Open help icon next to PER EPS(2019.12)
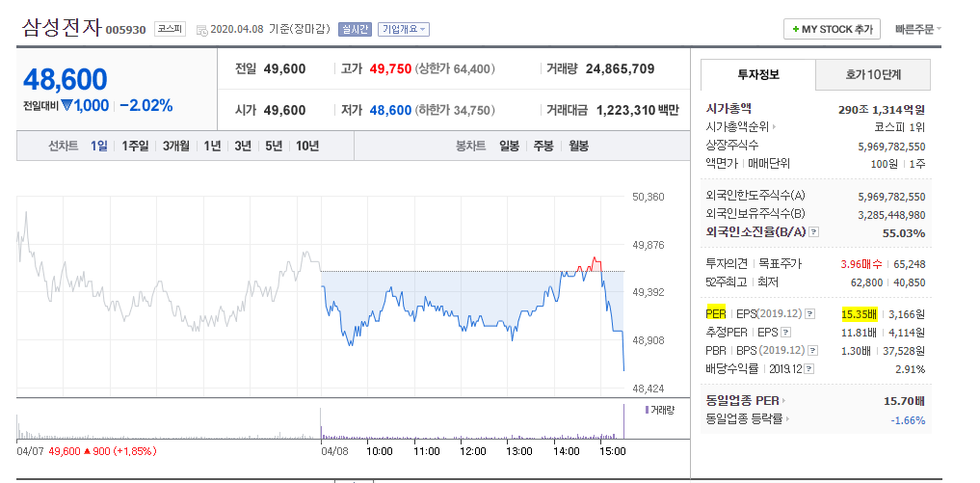 (809, 313)
